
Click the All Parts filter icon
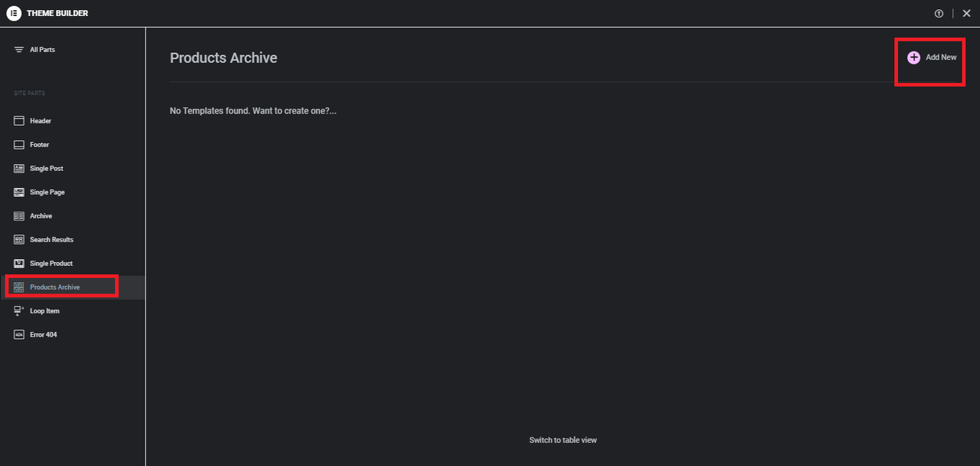pos(19,50)
